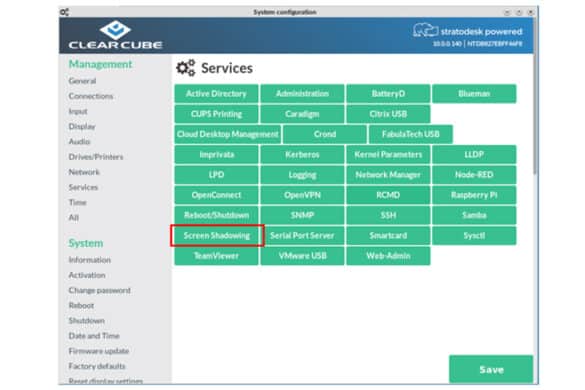
Task: Click the window menu icon in title bar
Action: point(64,12)
